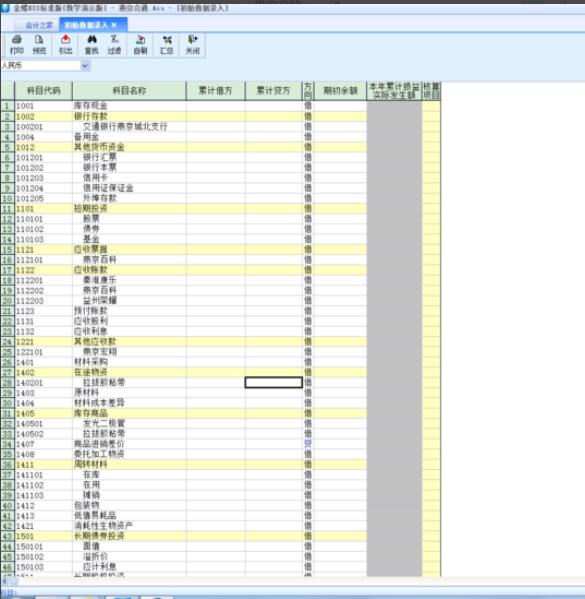Image resolution: width=585 pixels, height=599 pixels.
Task: Open 预览 print preview
Action: pyautogui.click(x=39, y=44)
